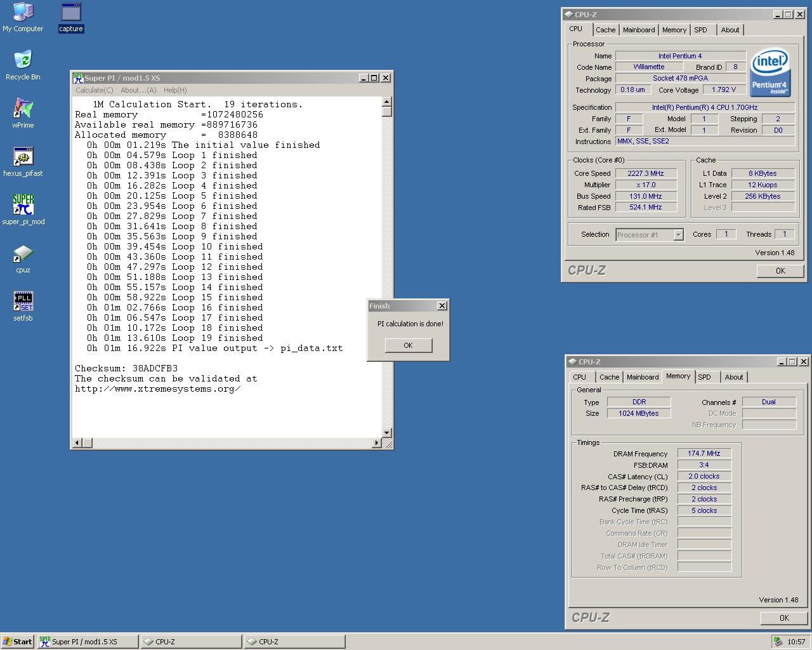
Task: Expand the Processor #1 selection dropdown
Action: point(678,235)
